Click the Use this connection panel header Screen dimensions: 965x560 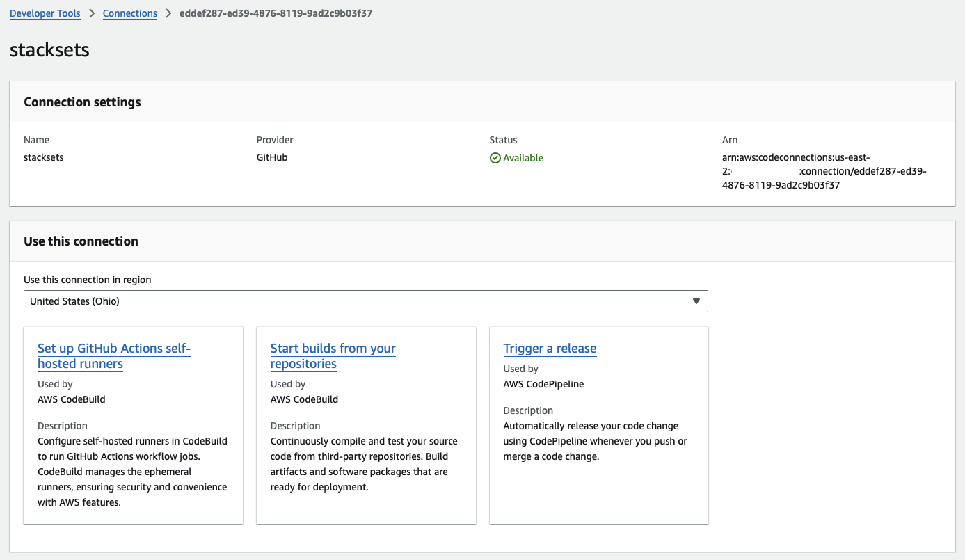tap(81, 241)
